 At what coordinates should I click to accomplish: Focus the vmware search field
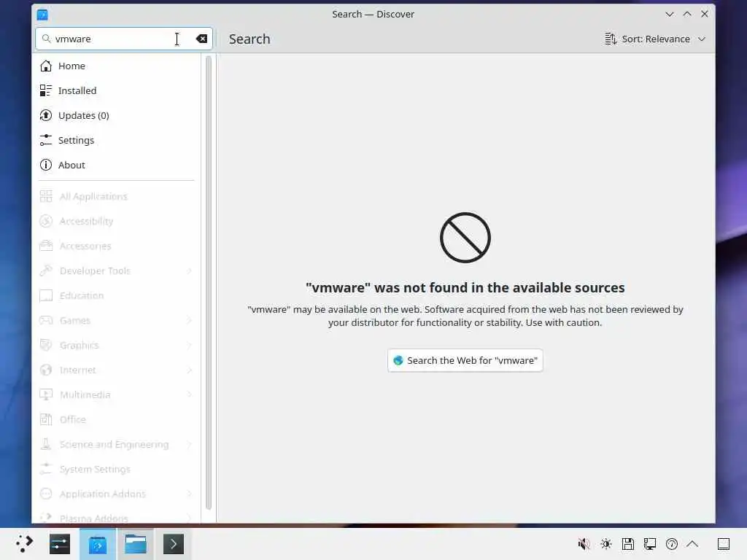coord(123,39)
